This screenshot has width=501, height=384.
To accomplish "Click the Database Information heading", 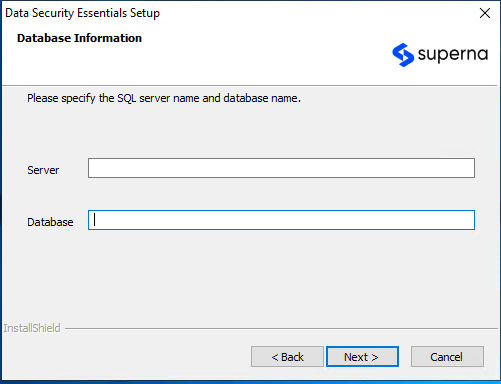I will click(79, 38).
